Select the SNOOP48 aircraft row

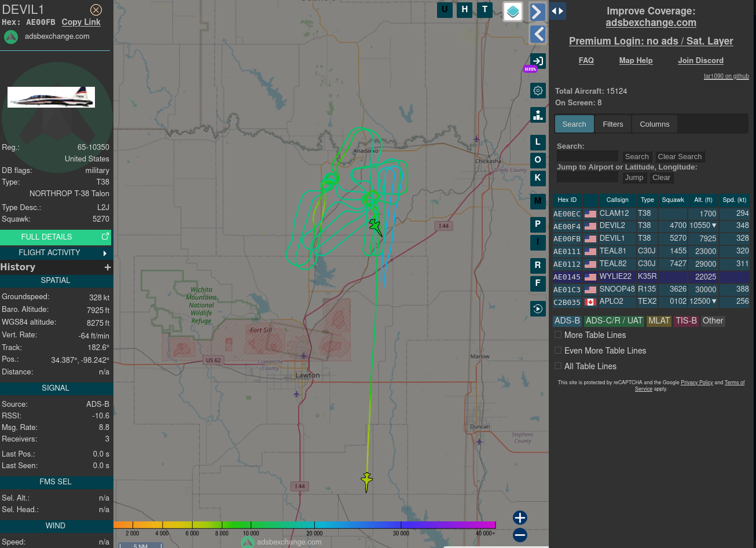[651, 289]
